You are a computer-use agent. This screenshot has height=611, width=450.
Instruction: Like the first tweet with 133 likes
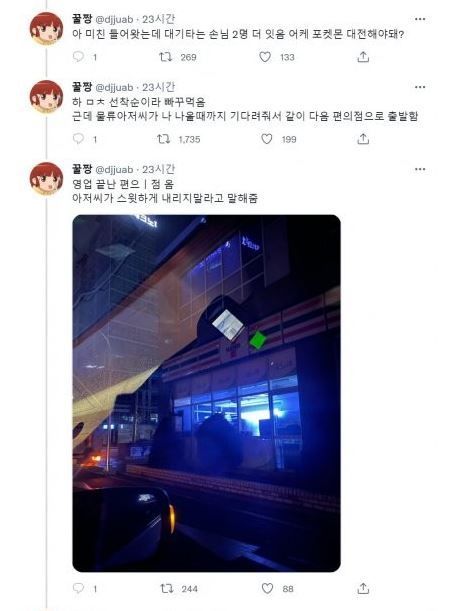tap(265, 57)
